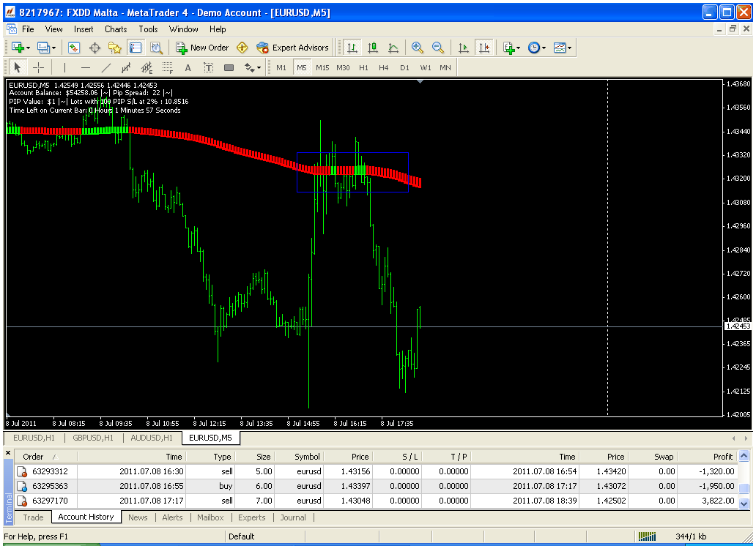Toggle the Auto Scroll chart button

coord(463,48)
